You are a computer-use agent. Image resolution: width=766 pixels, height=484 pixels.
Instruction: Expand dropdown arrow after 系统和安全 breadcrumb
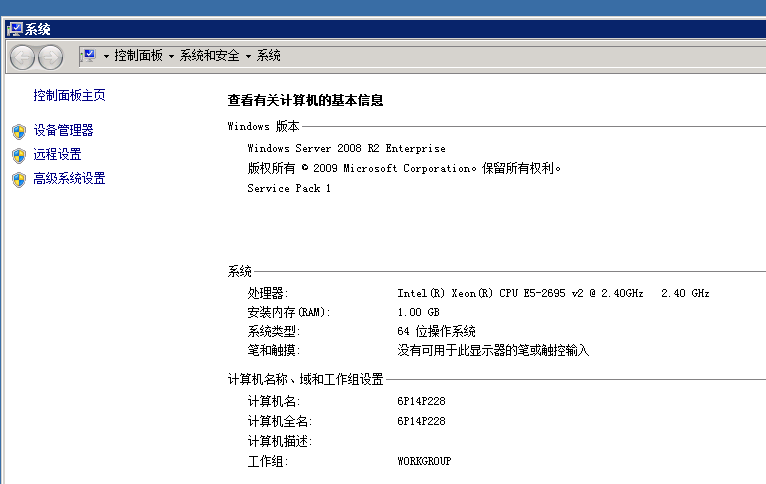click(248, 57)
